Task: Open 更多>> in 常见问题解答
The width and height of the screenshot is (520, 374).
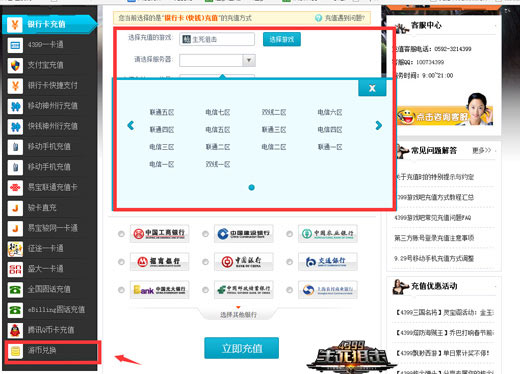Action: (x=482, y=151)
